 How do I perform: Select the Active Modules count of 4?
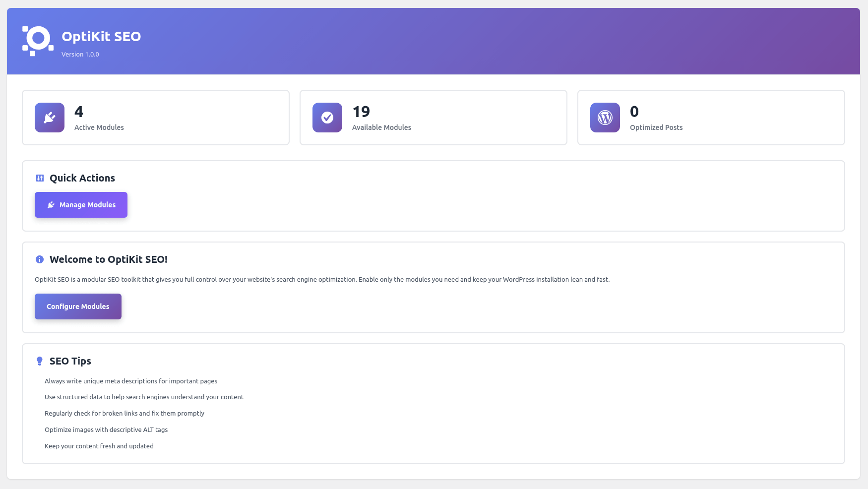pos(79,112)
